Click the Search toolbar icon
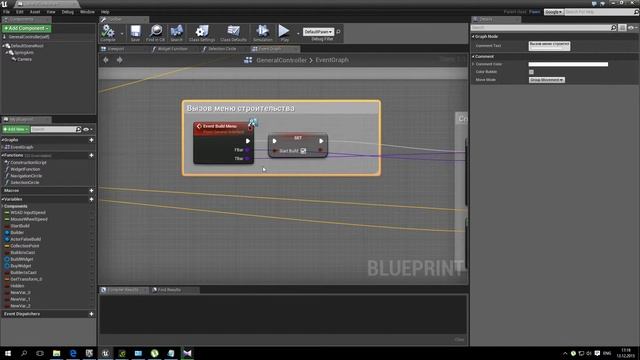640x360 pixels. (x=176, y=33)
